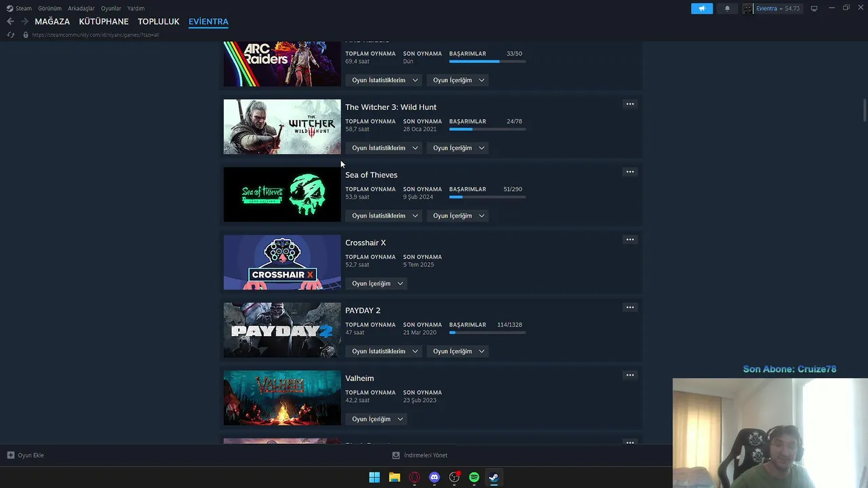Open three-dot menu for The Witcher 3
Screen dimensions: 868x488
coord(630,104)
